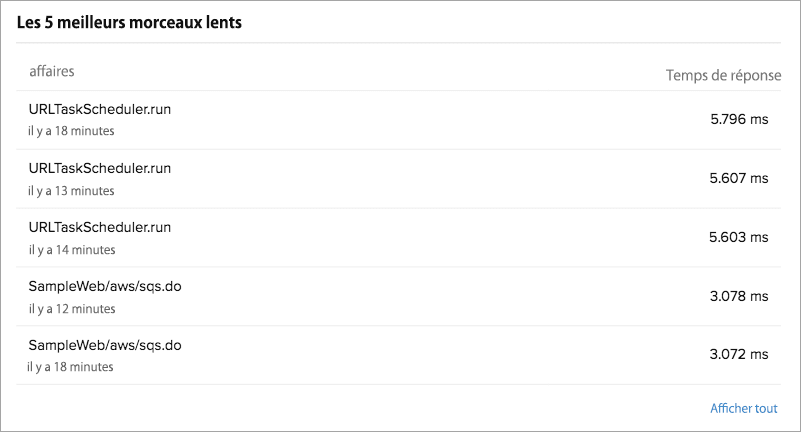Select the 5.603 ms response time value
The image size is (801, 432).
(738, 237)
